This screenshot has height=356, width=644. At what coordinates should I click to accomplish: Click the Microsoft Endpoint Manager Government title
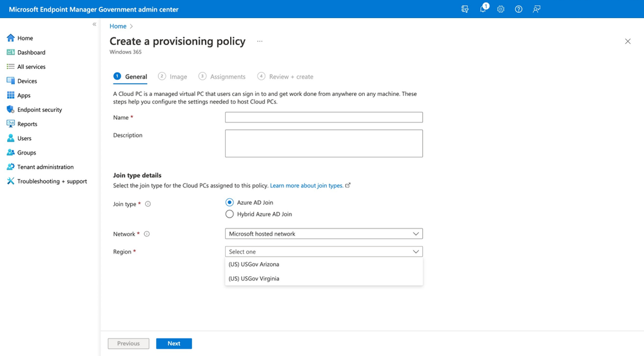click(x=93, y=9)
